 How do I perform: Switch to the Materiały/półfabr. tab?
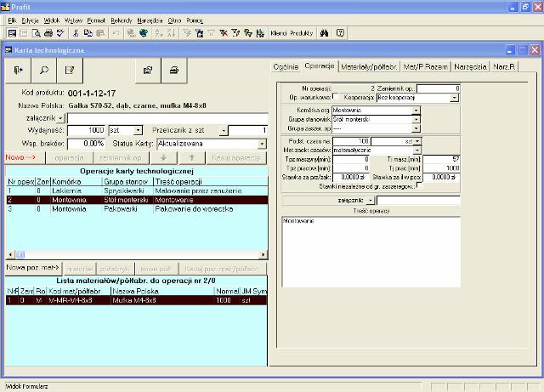point(369,66)
